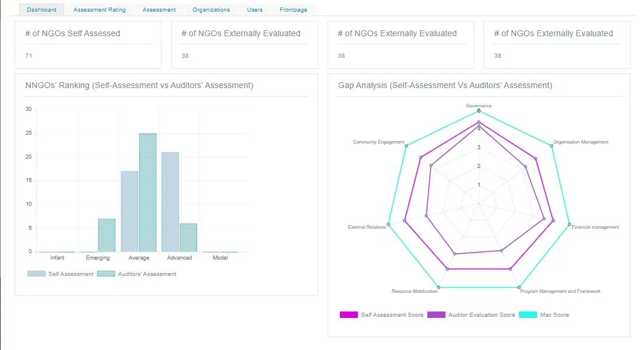Click the NNGOs' Ranking chart title
Viewport: 644px width, 350px height.
139,85
